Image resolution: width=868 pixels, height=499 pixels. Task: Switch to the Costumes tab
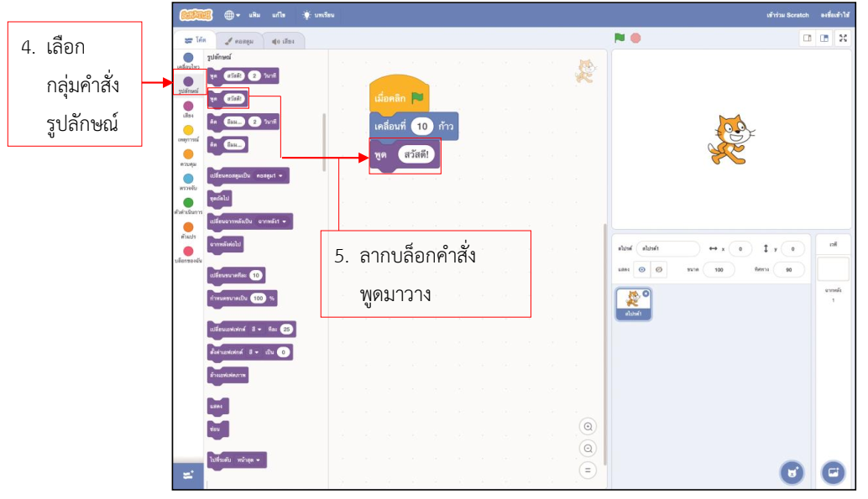point(238,40)
